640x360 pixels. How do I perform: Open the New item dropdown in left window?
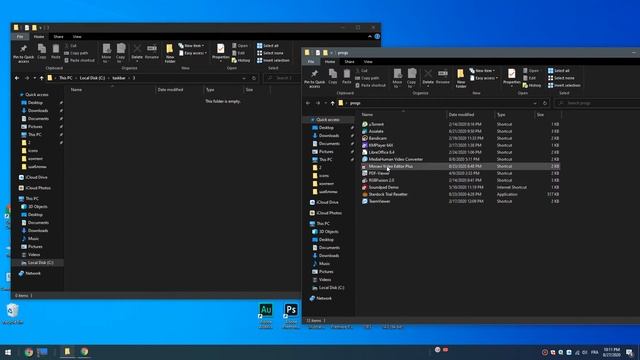[191, 46]
